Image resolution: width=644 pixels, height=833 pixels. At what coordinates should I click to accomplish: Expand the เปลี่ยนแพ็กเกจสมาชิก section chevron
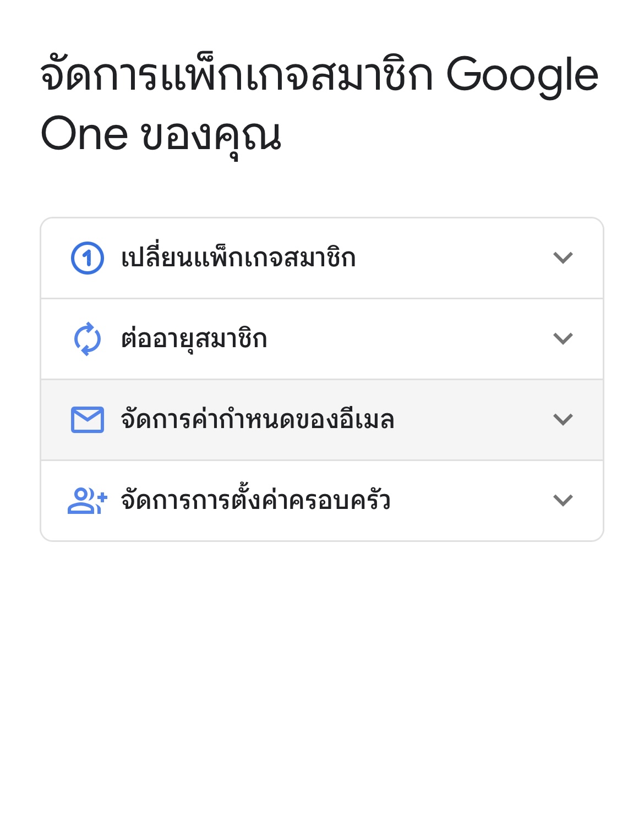563,257
